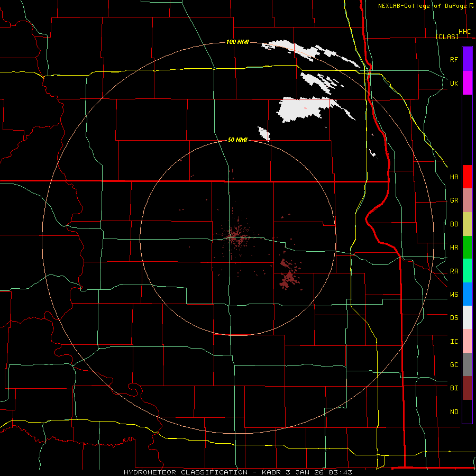
Task: Click the GC gray legend swatch
Action: point(467,364)
